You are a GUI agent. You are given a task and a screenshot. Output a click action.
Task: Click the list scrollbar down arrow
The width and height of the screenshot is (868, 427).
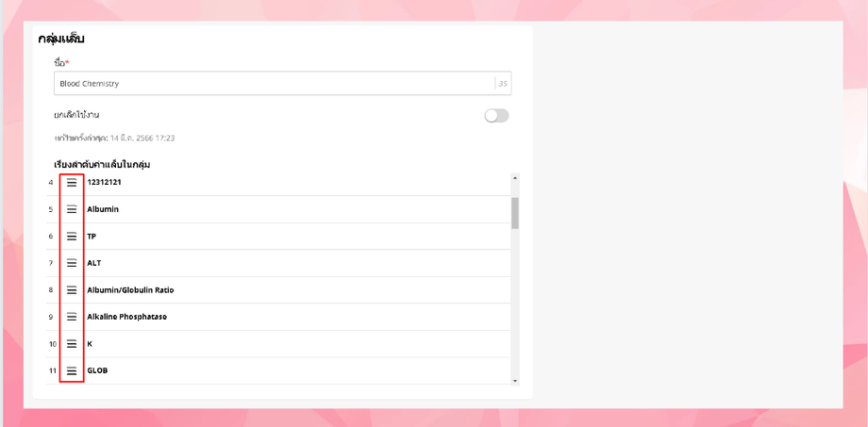515,381
